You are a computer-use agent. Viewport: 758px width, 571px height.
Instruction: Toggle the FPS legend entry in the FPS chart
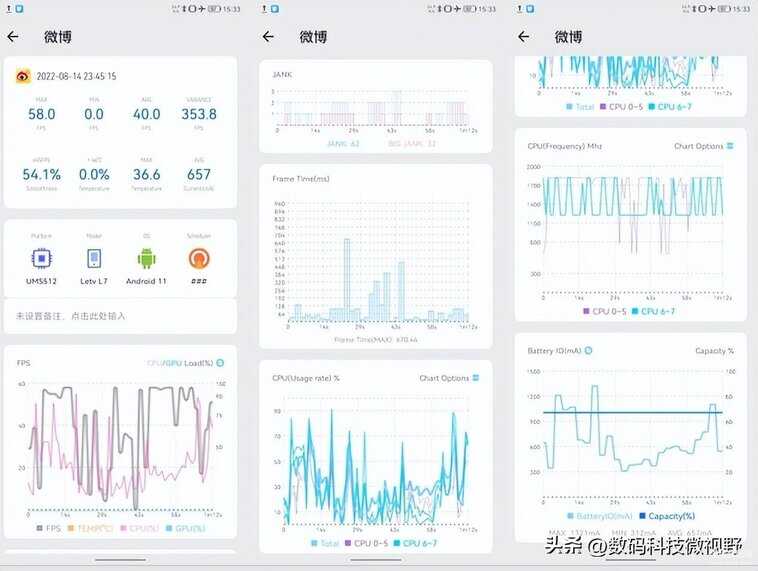pos(49,528)
